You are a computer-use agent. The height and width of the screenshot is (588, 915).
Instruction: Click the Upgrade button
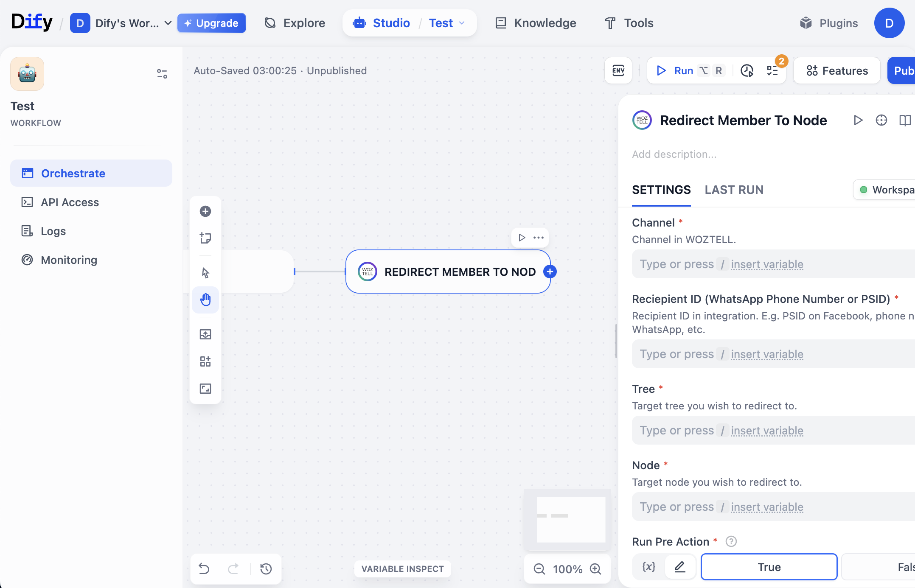point(211,23)
